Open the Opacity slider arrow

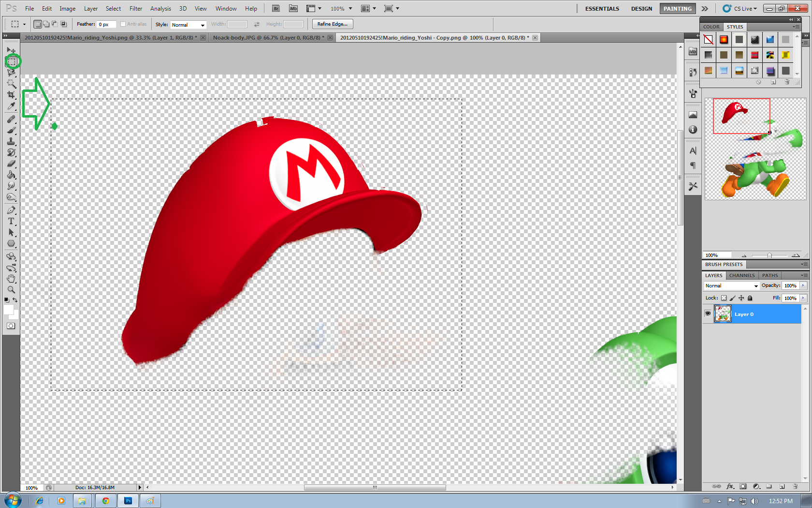pyautogui.click(x=803, y=285)
